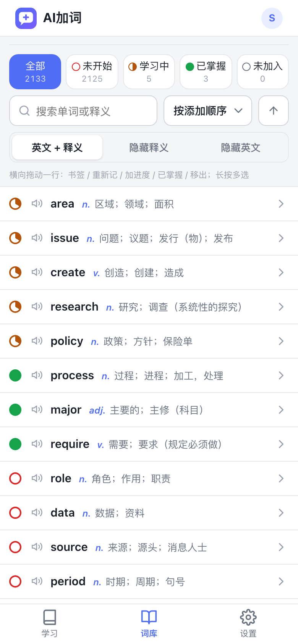
Task: Focus the 搜索单词或释义 search field
Action: click(83, 111)
